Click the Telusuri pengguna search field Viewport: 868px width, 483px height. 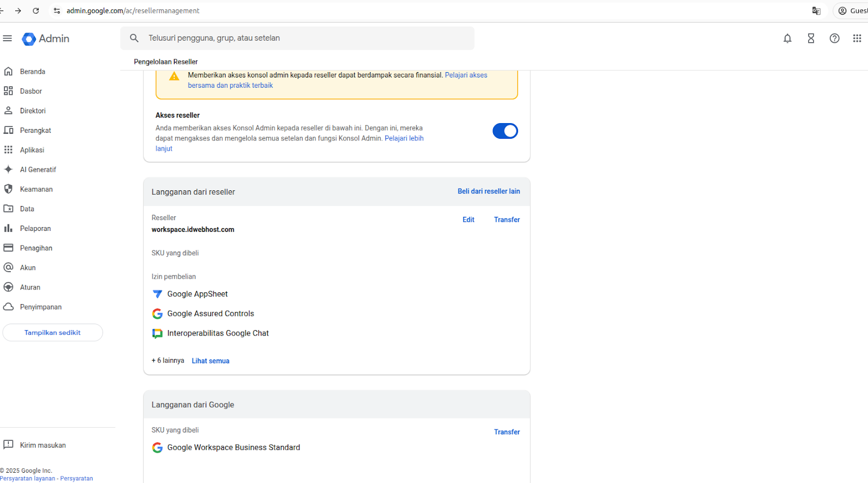pyautogui.click(x=297, y=38)
